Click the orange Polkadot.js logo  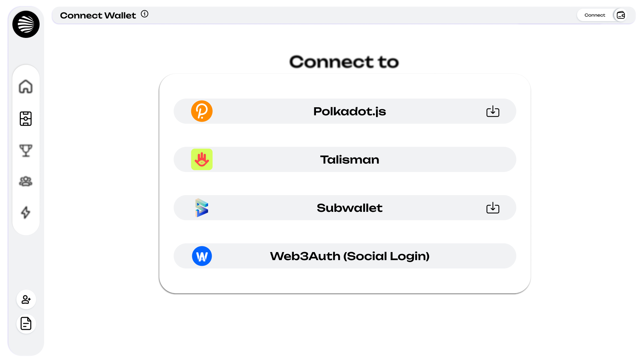(202, 111)
